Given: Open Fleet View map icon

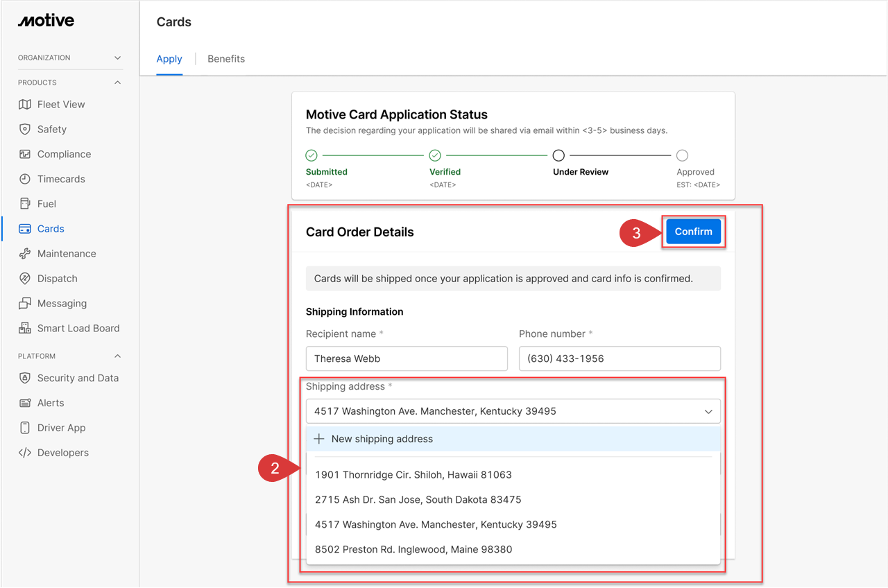Looking at the screenshot, I should [x=25, y=105].
